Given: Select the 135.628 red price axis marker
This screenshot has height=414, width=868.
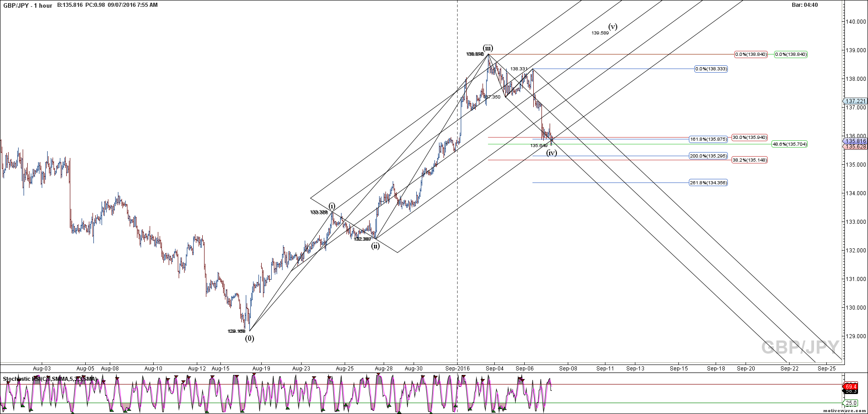Looking at the screenshot, I should [x=855, y=147].
